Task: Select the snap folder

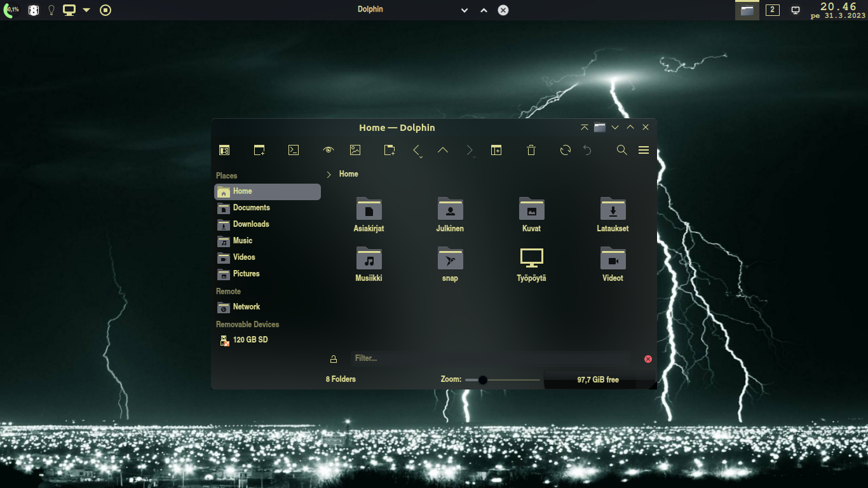Action: [x=450, y=264]
